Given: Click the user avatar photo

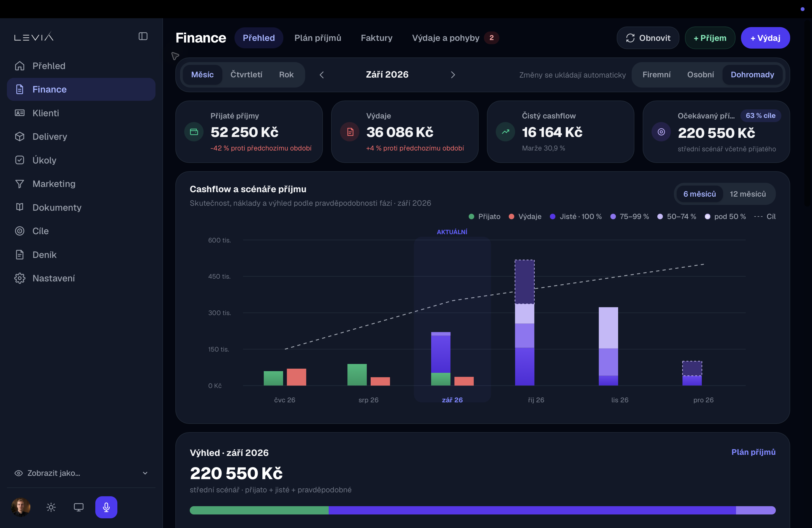Looking at the screenshot, I should click(x=21, y=507).
